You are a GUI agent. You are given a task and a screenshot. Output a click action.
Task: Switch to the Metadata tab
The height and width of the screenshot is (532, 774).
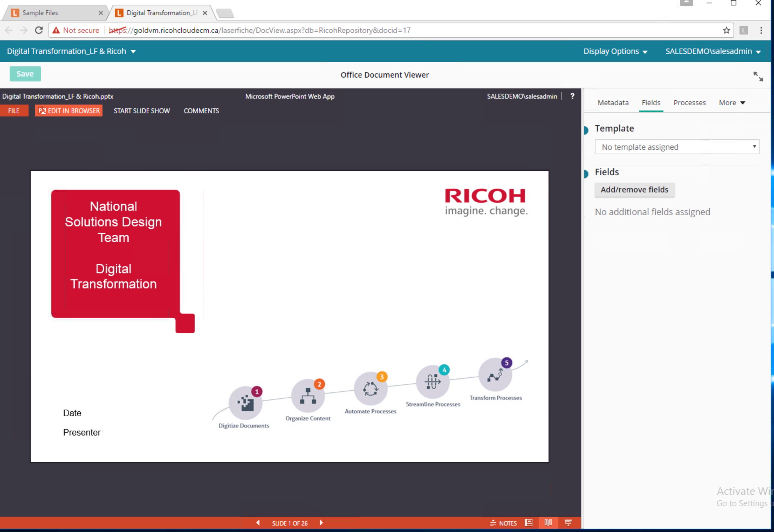click(613, 103)
